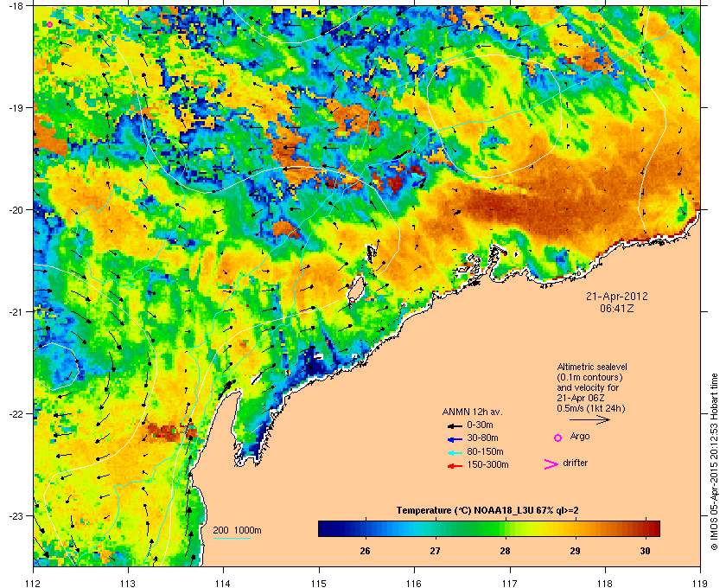Click the longitude axis label 112
The width and height of the screenshot is (726, 588).
click(34, 584)
